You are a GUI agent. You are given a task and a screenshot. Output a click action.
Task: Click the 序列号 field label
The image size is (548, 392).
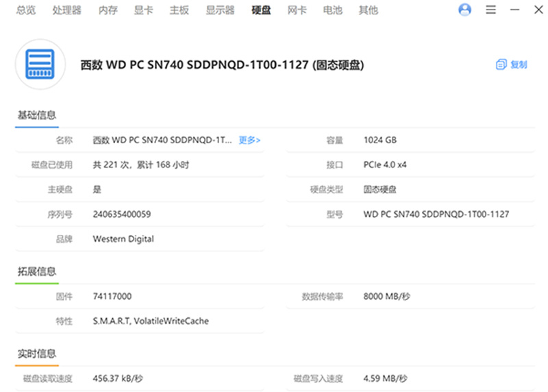pos(60,215)
